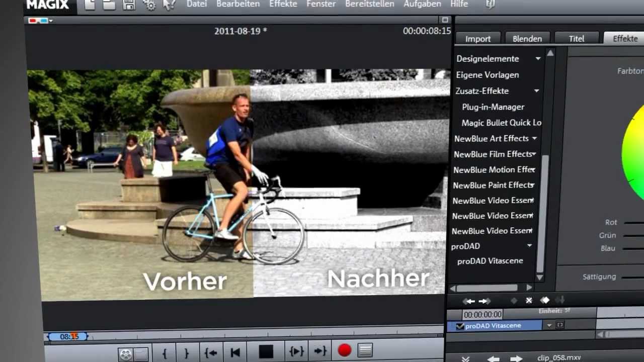The width and height of the screenshot is (644, 362).
Task: Go to next object right arrow
Action: [516, 358]
